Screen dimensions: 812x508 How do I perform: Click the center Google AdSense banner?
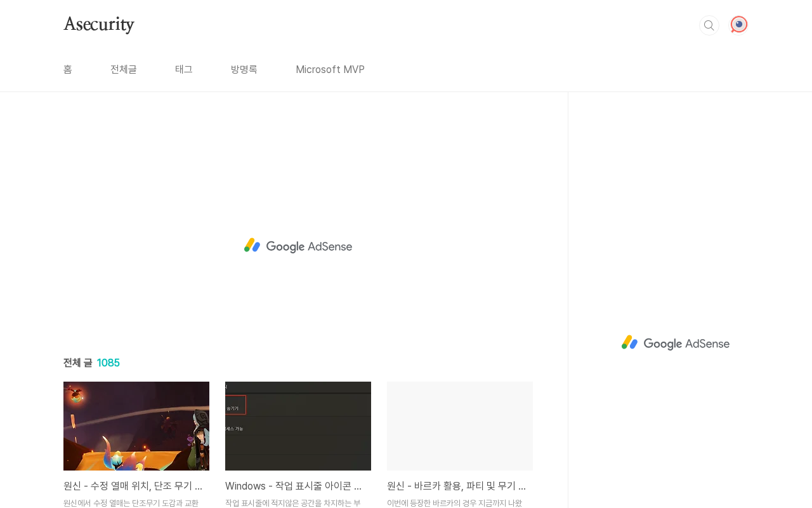pos(298,246)
